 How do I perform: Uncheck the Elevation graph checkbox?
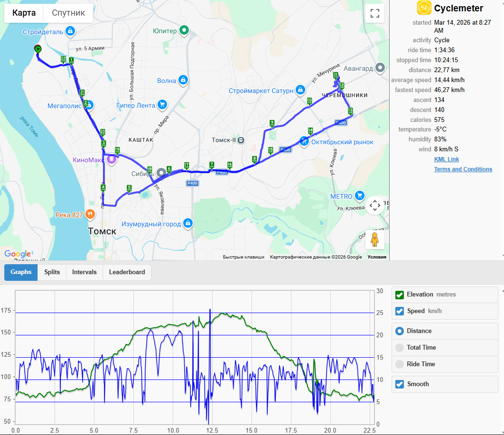400,295
